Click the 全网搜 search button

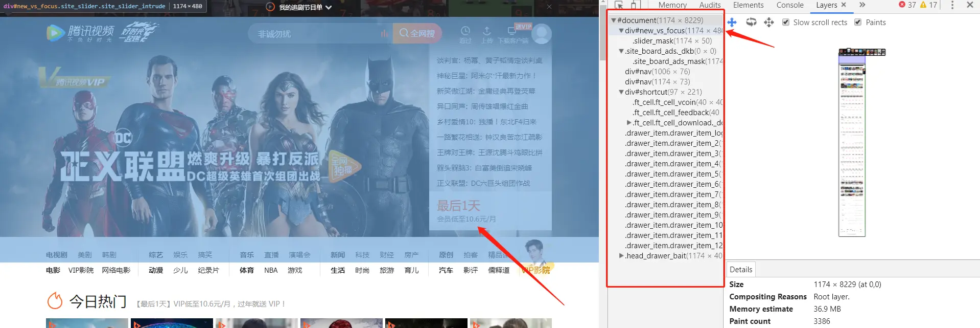[x=417, y=34]
